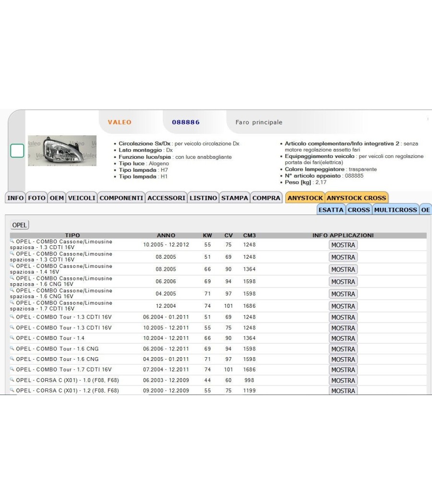Click MOSTRA for Corsa C 1.0 row
Screen dimensions: 432x504
(x=343, y=381)
